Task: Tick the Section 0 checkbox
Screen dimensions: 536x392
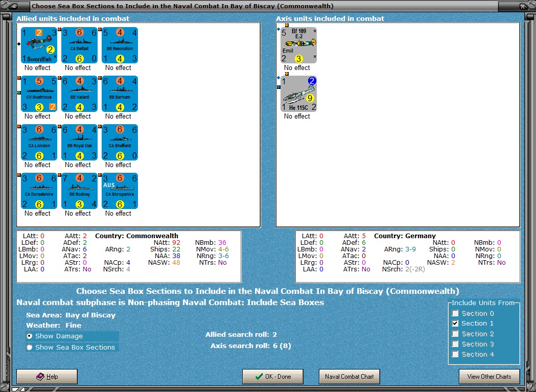Action: 455,313
